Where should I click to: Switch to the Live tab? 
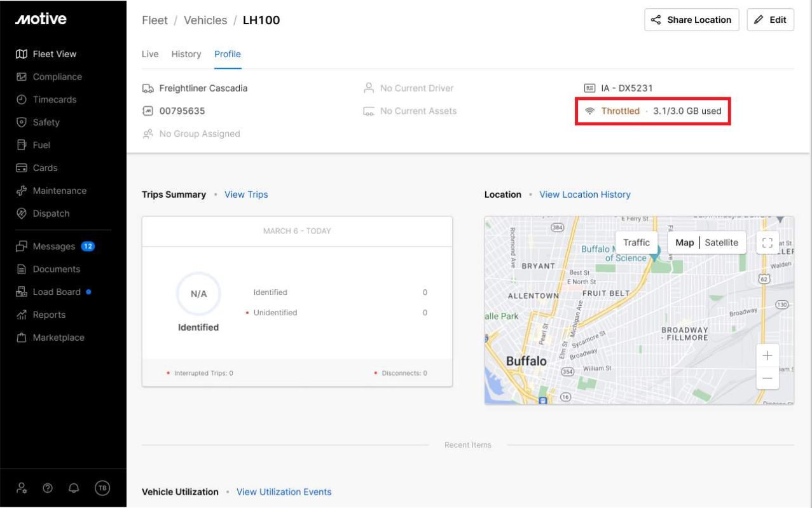coord(149,54)
